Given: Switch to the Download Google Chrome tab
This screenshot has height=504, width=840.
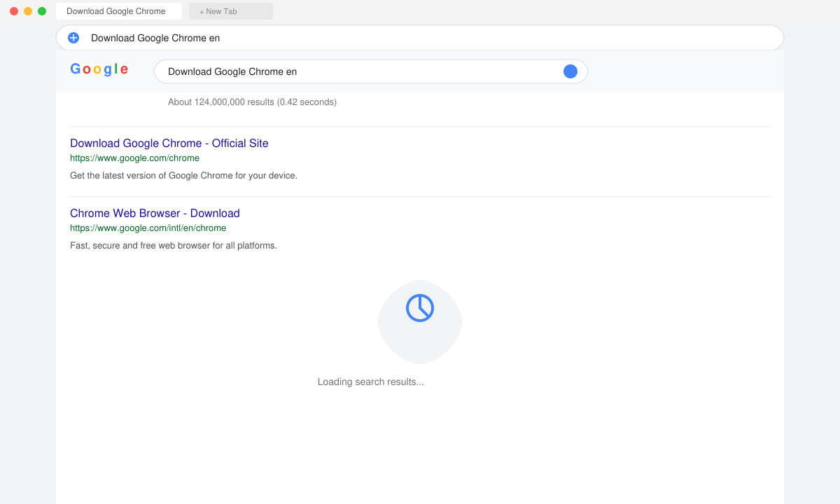Looking at the screenshot, I should [119, 11].
